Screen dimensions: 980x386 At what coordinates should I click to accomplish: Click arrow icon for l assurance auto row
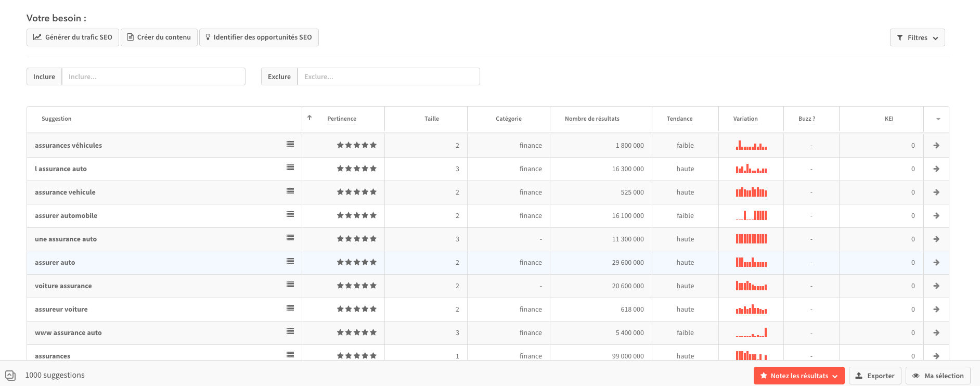(x=936, y=169)
